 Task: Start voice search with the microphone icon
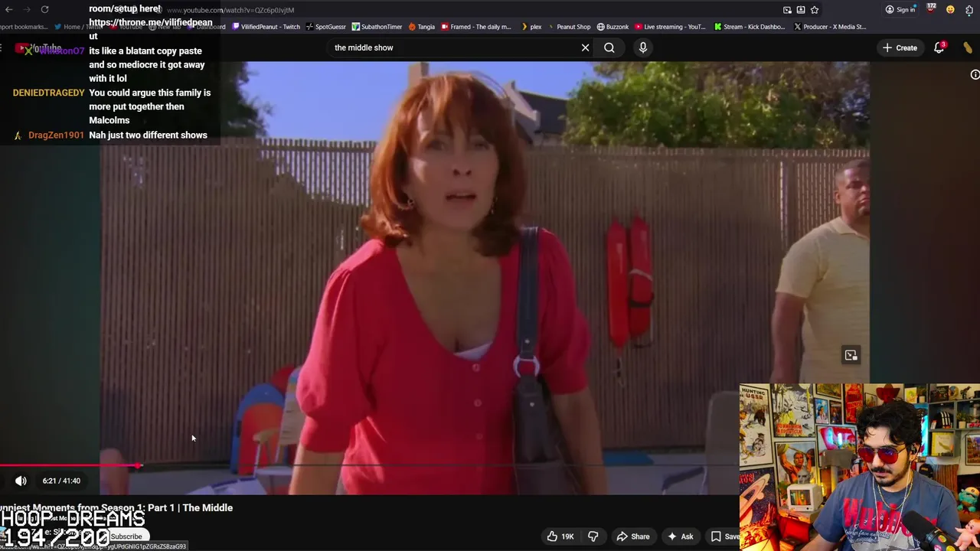pyautogui.click(x=643, y=47)
